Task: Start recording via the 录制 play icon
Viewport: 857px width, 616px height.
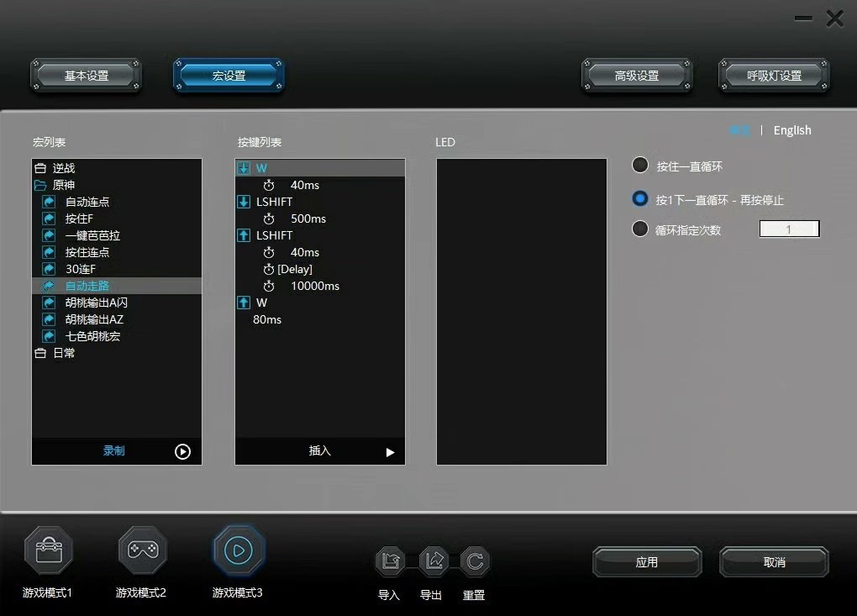Action: point(182,451)
